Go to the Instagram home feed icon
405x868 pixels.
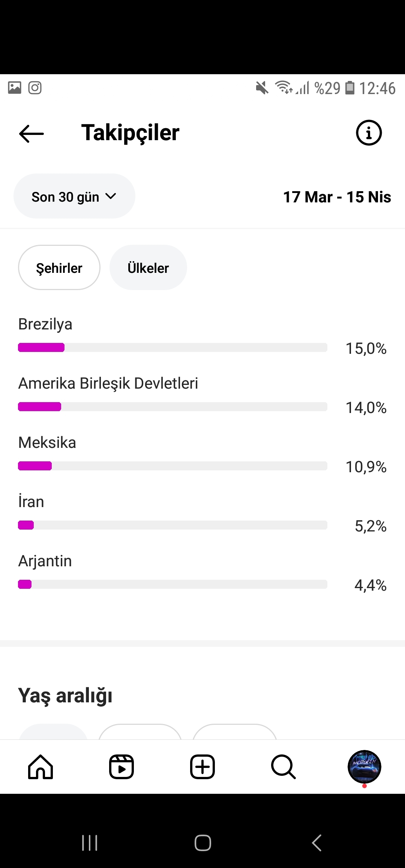(x=40, y=767)
